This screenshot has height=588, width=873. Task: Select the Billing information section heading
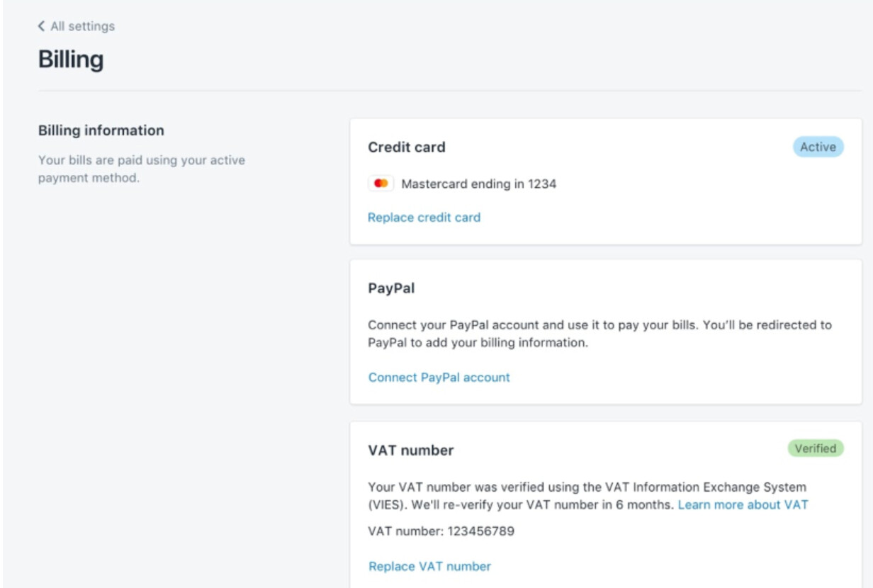(x=101, y=130)
